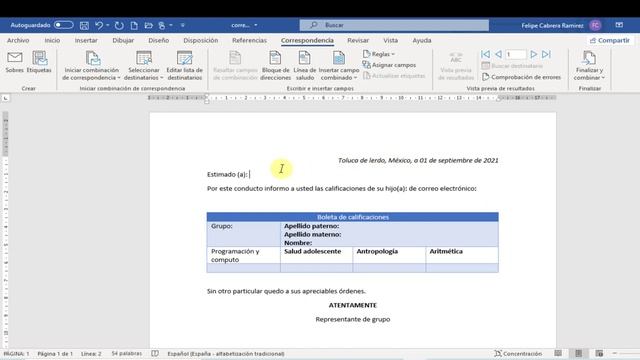The width and height of the screenshot is (640, 360).
Task: Click Actualizar etiquetas
Action: tap(394, 76)
